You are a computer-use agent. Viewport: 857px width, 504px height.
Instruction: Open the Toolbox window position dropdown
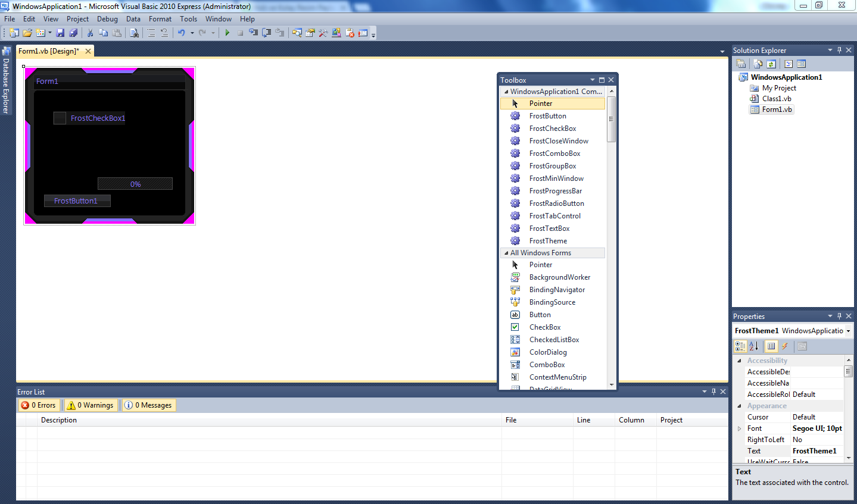pos(593,80)
